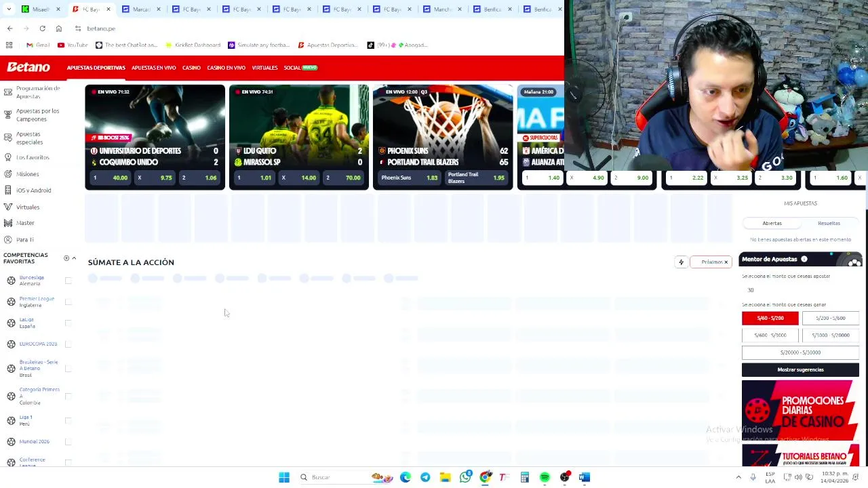The image size is (868, 488).
Task: Open WhatsApp in the taskbar
Action: (x=465, y=477)
